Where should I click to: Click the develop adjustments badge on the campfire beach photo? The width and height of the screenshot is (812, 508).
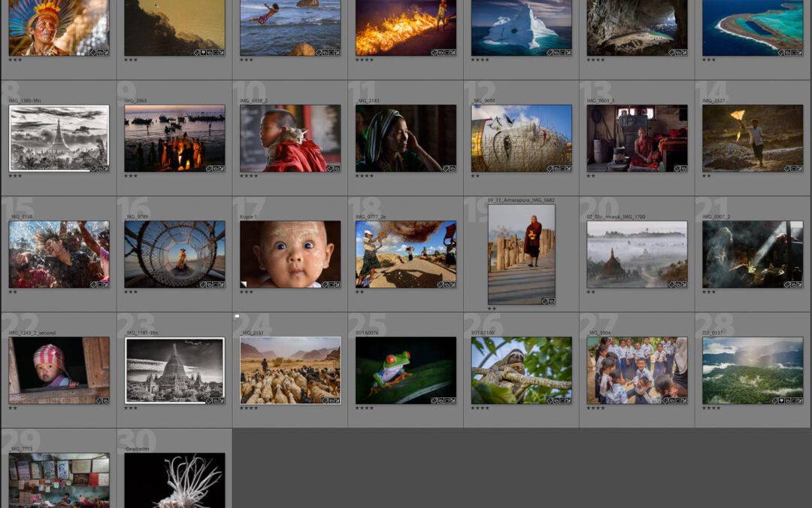point(221,169)
